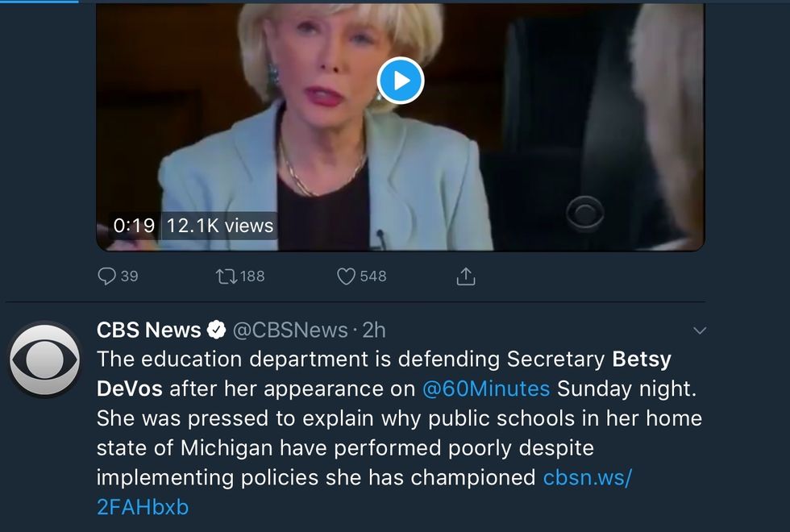The image size is (790, 532).
Task: Click the 0:19 video duration label
Action: tap(134, 226)
